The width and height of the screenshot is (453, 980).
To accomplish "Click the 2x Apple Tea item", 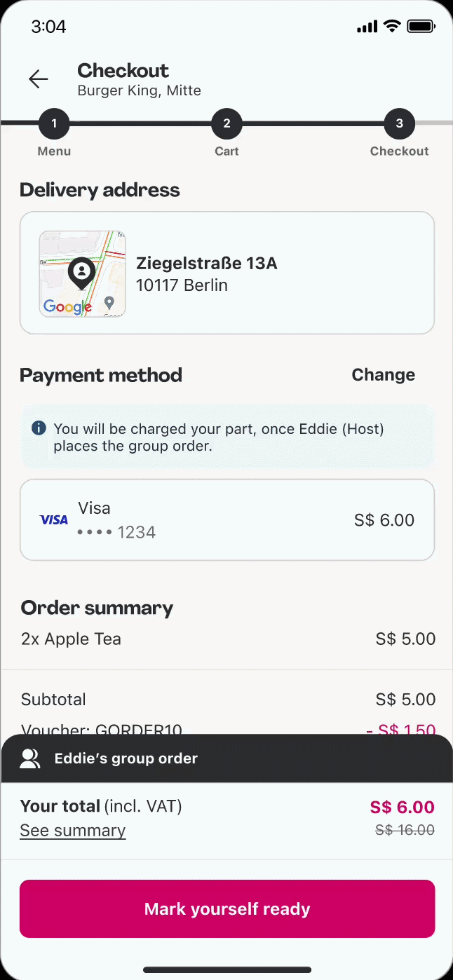I will tap(71, 639).
